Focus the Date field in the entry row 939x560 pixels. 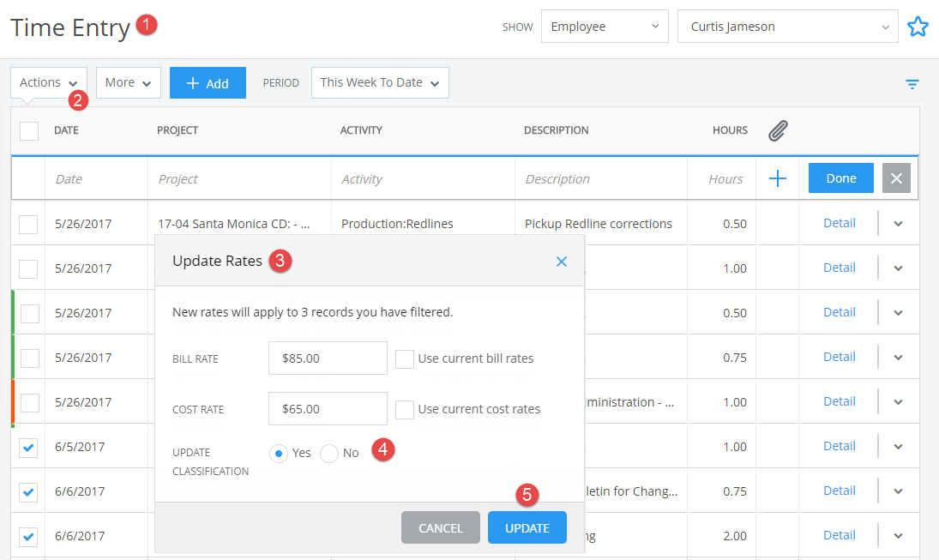pos(96,178)
